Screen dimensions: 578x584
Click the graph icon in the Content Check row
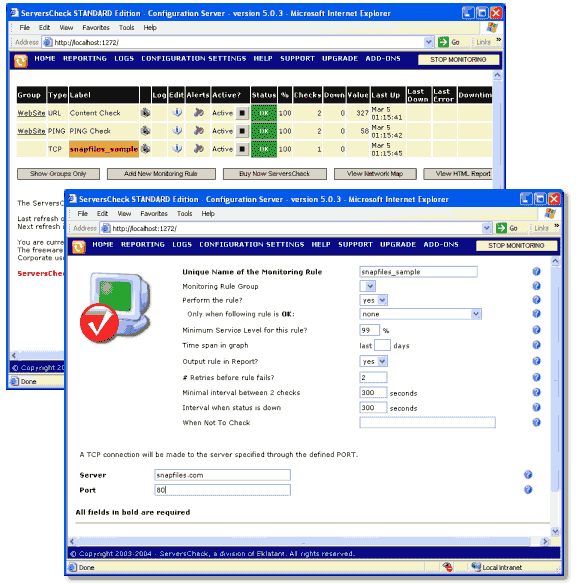(145, 112)
